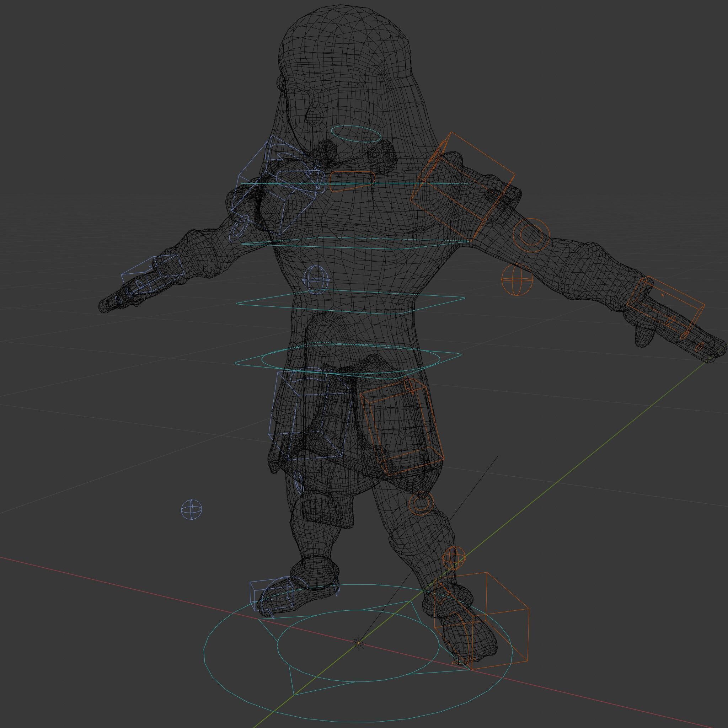The height and width of the screenshot is (728, 728).
Task: Select the orange sphere control at the ankle
Action: pyautogui.click(x=453, y=558)
